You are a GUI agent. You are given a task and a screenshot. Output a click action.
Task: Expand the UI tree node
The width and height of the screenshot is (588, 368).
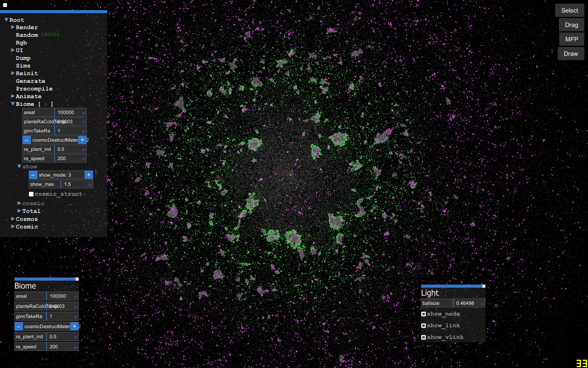(x=13, y=50)
